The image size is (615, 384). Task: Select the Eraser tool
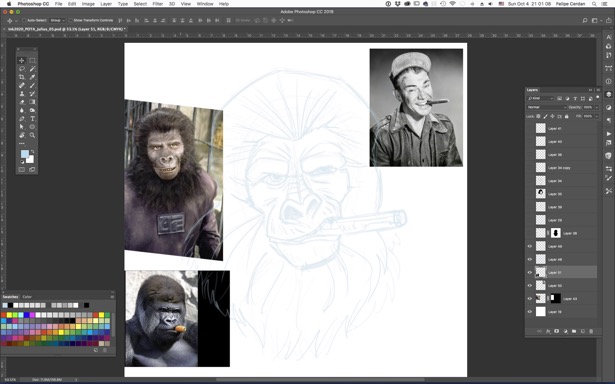pyautogui.click(x=22, y=102)
